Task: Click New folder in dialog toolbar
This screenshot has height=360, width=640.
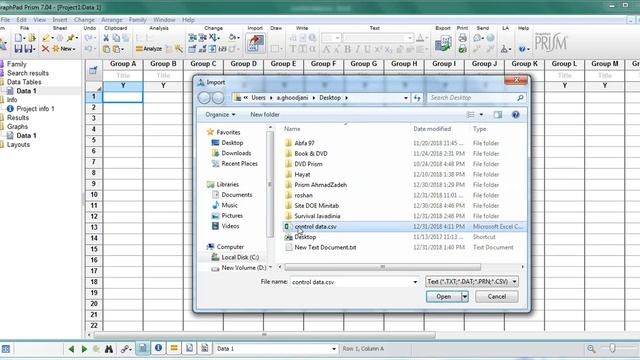Action: (x=265, y=115)
